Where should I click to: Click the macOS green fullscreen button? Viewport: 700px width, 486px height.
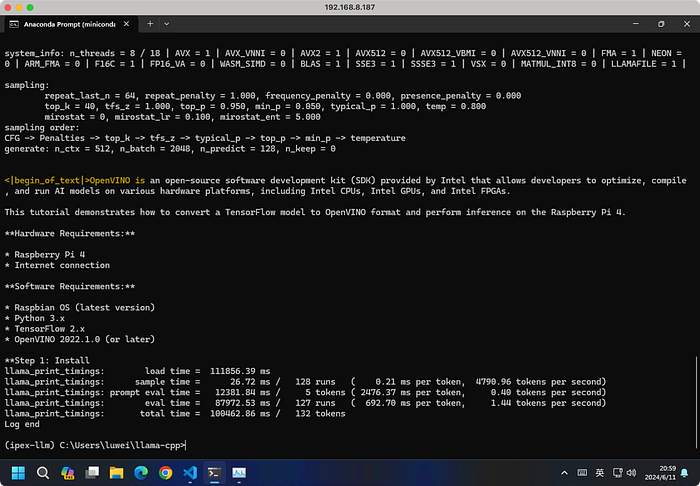30,7
